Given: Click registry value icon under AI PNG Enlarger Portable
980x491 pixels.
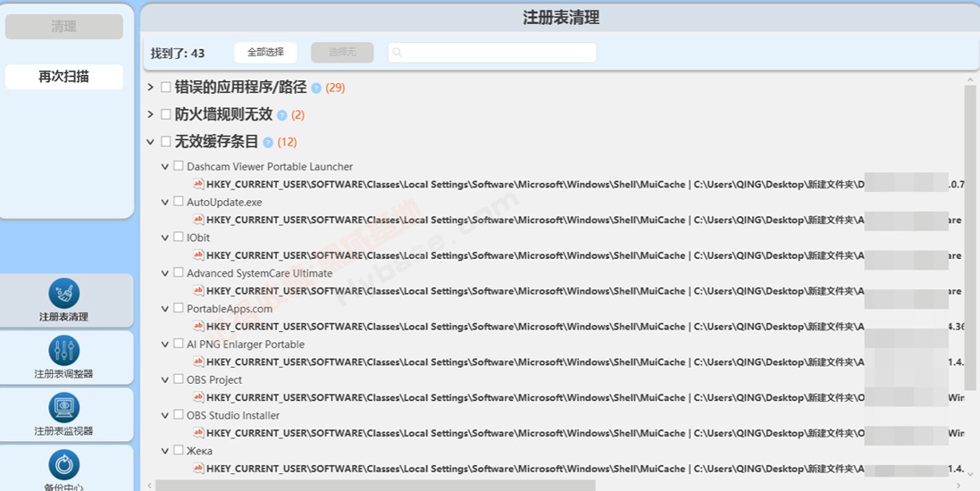Looking at the screenshot, I should tap(198, 362).
